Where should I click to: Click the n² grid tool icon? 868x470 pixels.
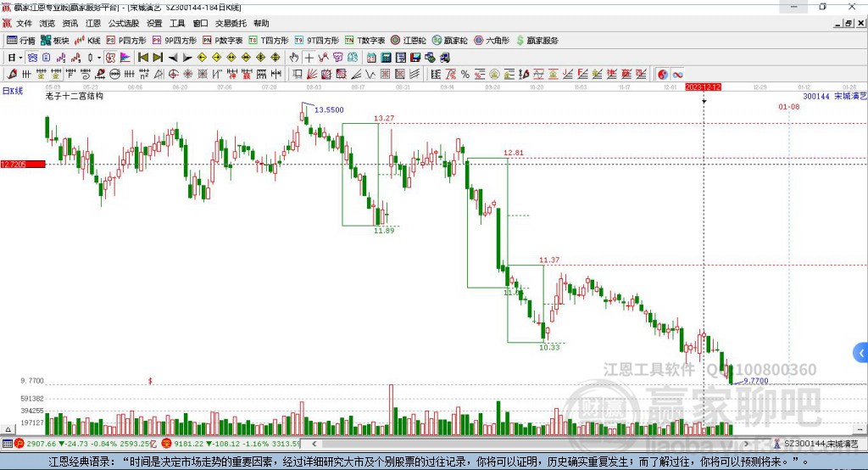[144, 75]
